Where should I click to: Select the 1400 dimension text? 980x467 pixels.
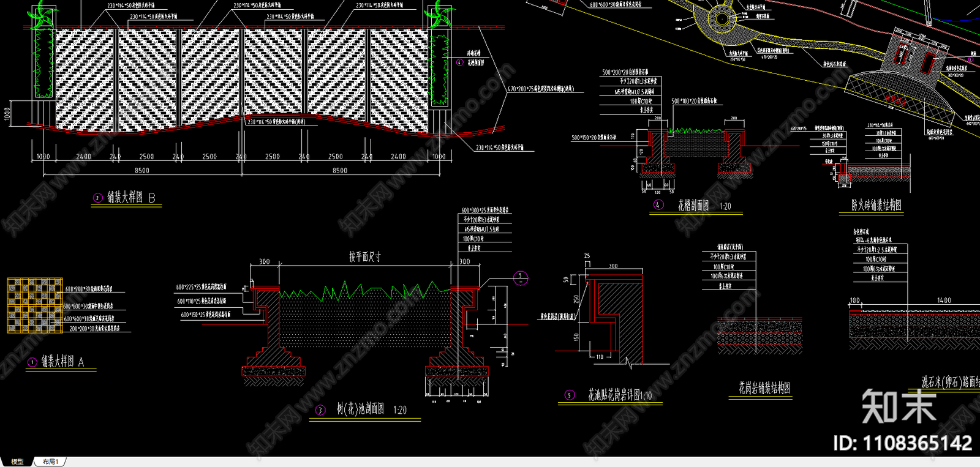coord(944,300)
